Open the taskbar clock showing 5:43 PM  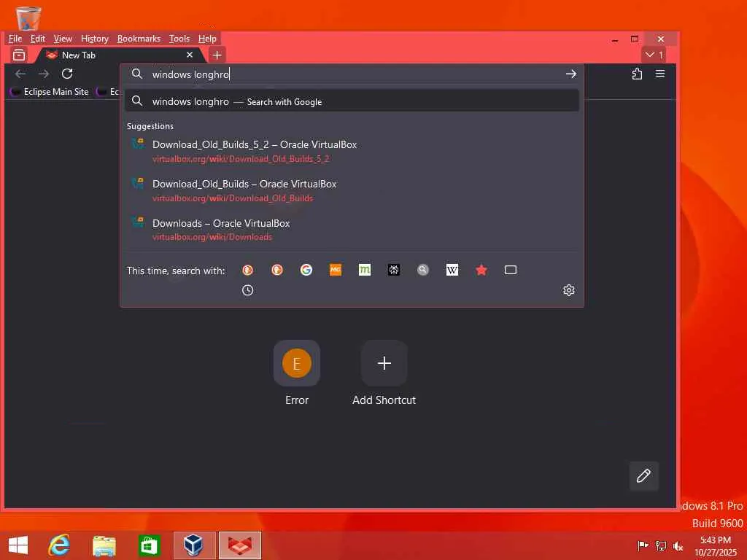pos(716,545)
